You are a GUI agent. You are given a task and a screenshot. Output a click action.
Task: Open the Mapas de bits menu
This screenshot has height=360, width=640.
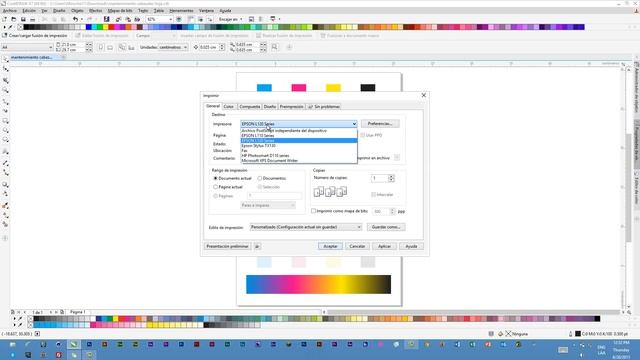click(x=120, y=11)
